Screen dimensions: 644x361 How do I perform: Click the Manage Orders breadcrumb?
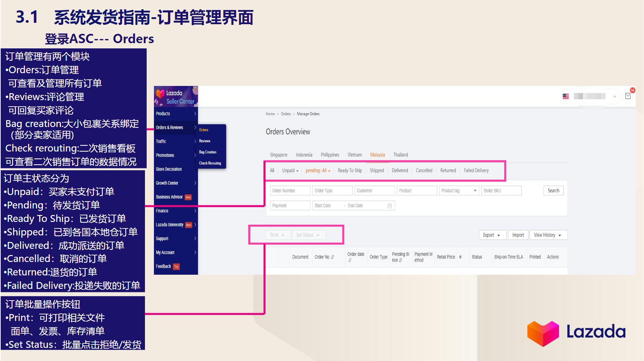308,114
